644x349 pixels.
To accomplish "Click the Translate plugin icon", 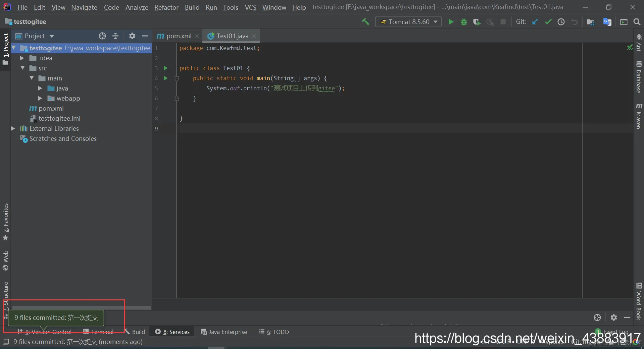I will [607, 22].
